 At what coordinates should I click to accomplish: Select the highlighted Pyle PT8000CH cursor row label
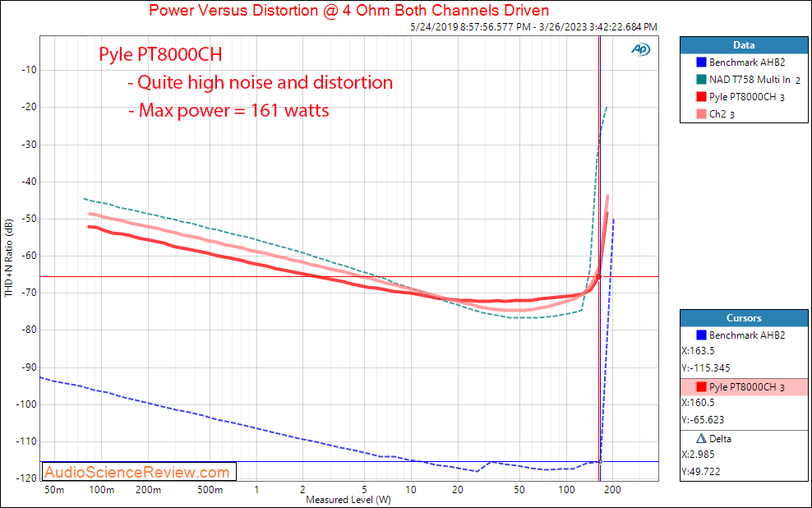[743, 387]
